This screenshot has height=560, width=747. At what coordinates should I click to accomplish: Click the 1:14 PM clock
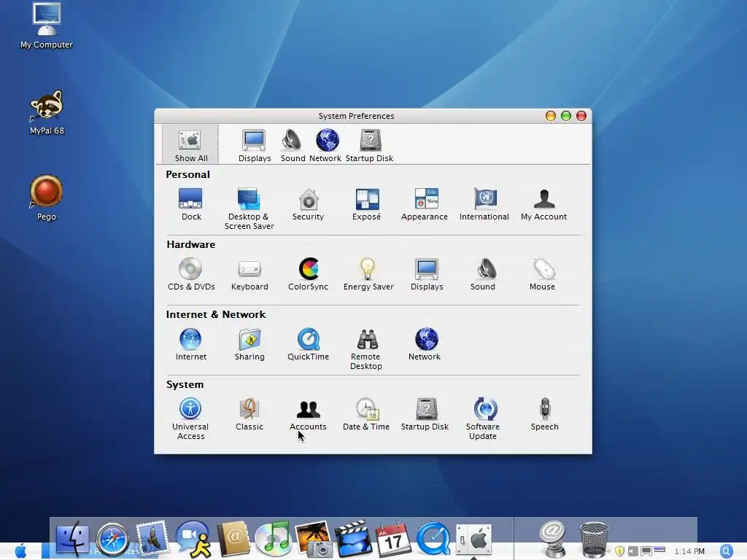tap(689, 551)
